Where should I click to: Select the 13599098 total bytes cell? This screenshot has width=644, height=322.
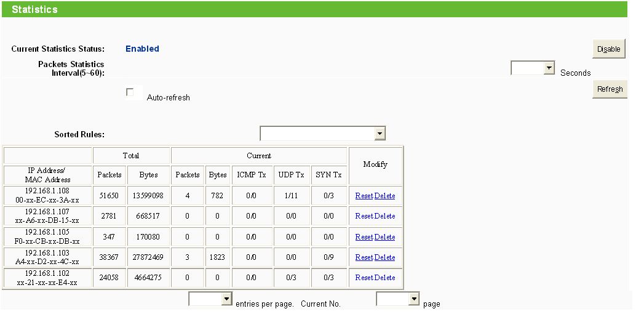coord(148,196)
